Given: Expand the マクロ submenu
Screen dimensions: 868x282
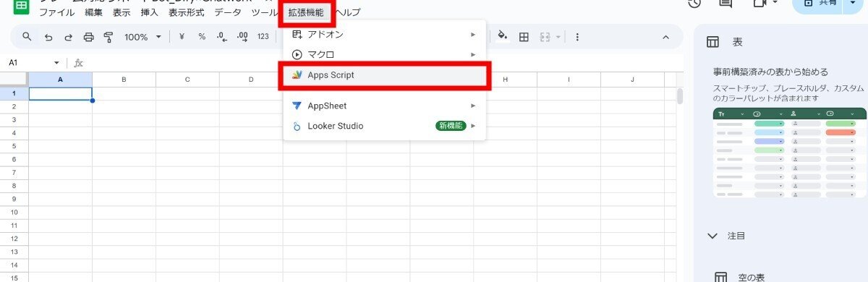Looking at the screenshot, I should tap(384, 54).
